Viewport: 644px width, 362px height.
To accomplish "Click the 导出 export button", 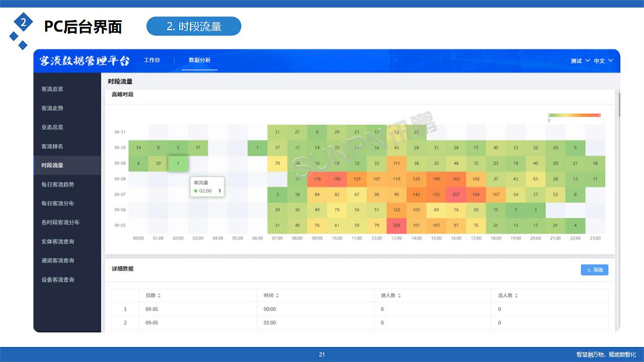I will pyautogui.click(x=595, y=270).
